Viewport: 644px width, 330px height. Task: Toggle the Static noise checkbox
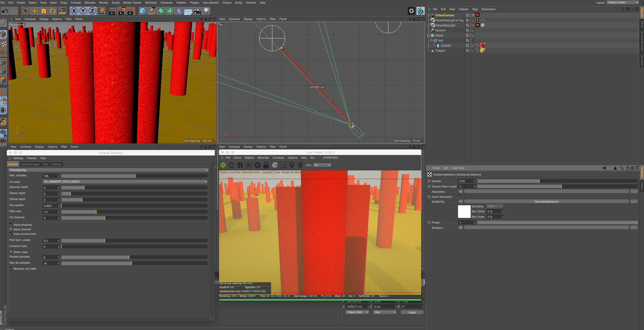[x=11, y=252]
